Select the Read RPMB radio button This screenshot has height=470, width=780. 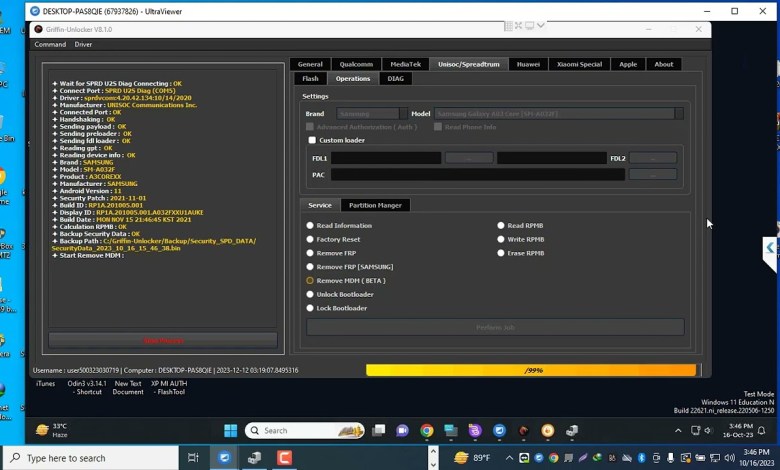tap(501, 225)
